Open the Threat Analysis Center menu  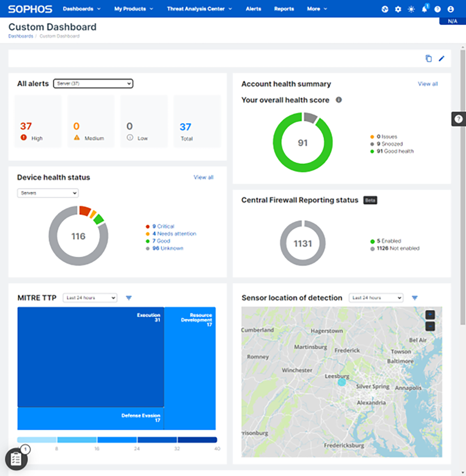click(x=199, y=9)
